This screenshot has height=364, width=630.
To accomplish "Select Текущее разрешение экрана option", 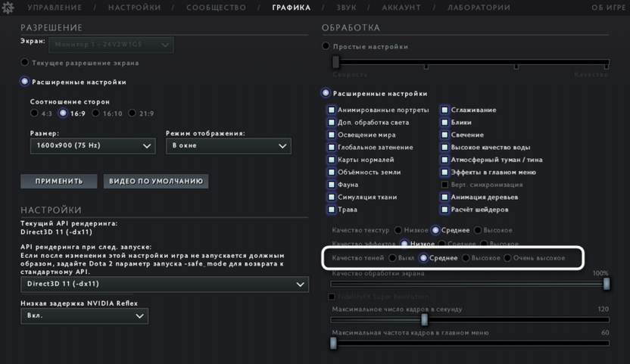I will 25,63.
